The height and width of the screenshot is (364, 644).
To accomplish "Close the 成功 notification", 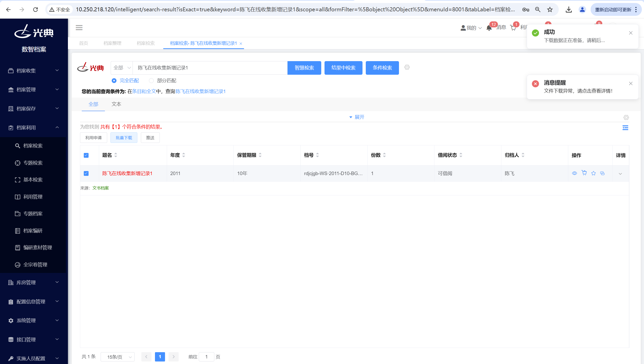I will coord(631,33).
